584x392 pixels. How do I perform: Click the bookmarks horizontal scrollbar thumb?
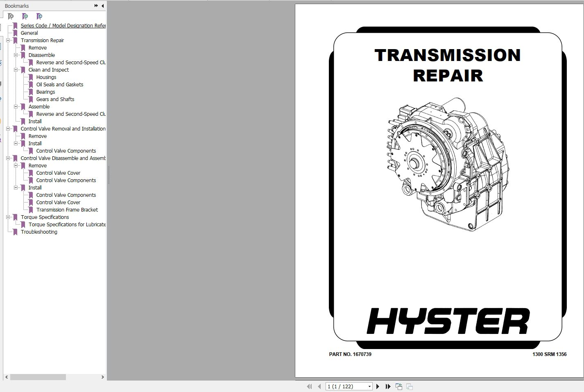point(38,377)
